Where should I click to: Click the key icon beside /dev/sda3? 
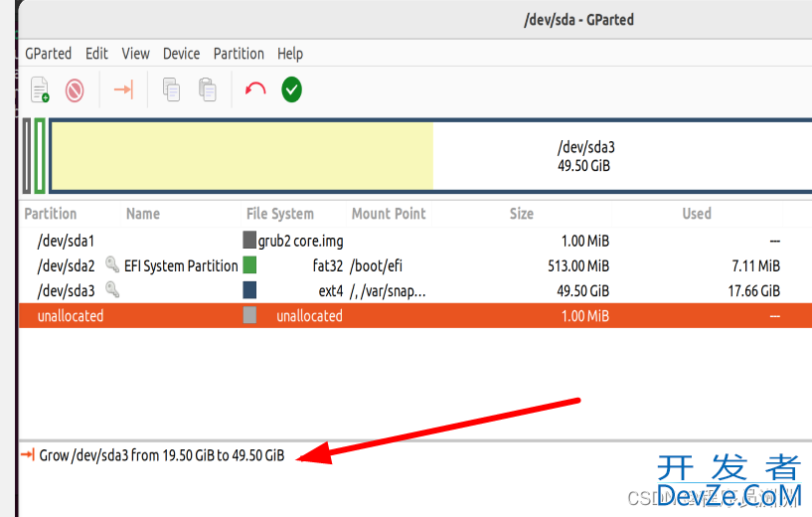(x=112, y=289)
